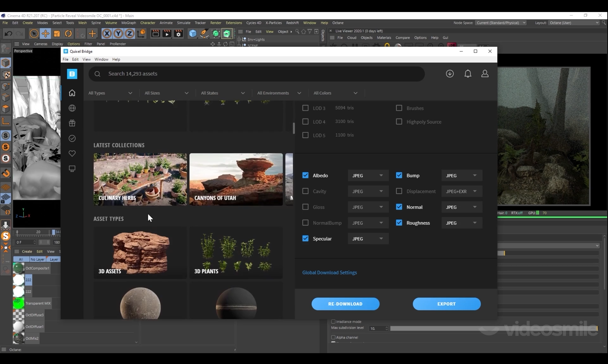Viewport: 608px width, 364px height.
Task: Click the globe browse icon in sidebar
Action: point(72,108)
